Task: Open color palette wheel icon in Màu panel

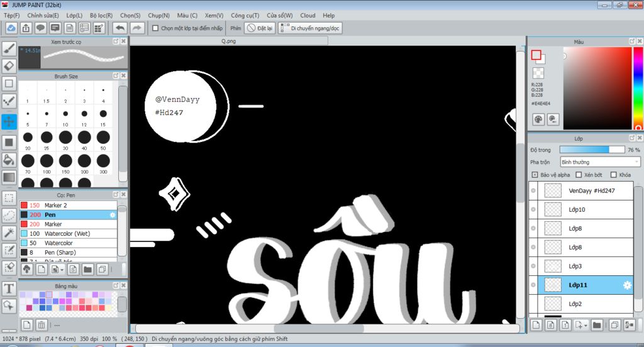Action: click(538, 119)
